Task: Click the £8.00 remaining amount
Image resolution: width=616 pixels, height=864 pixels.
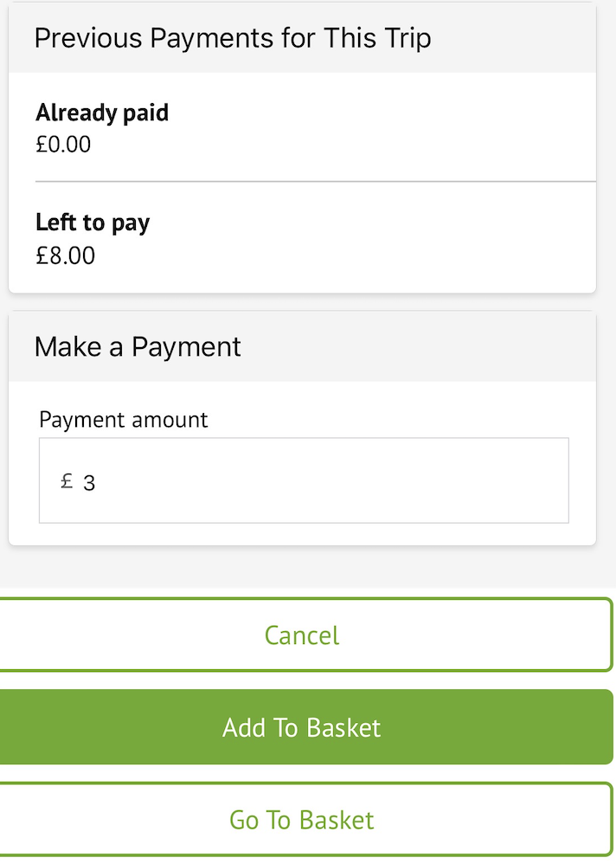Action: click(x=65, y=255)
